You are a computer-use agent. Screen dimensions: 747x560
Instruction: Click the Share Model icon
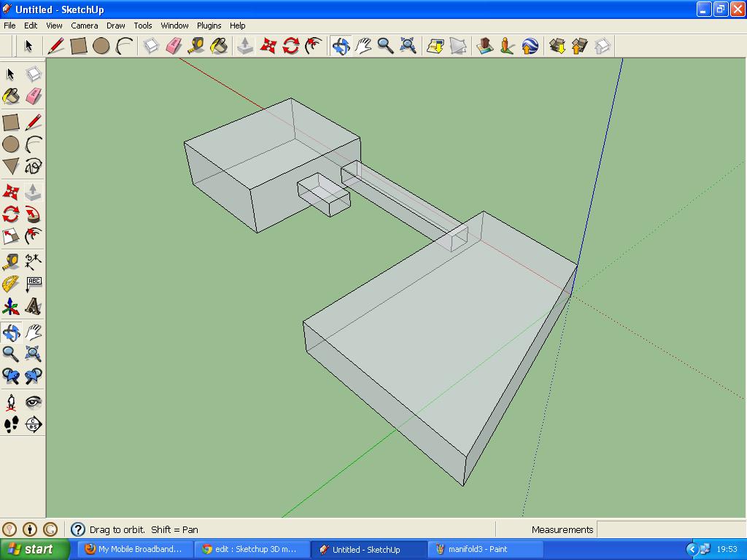[x=579, y=46]
